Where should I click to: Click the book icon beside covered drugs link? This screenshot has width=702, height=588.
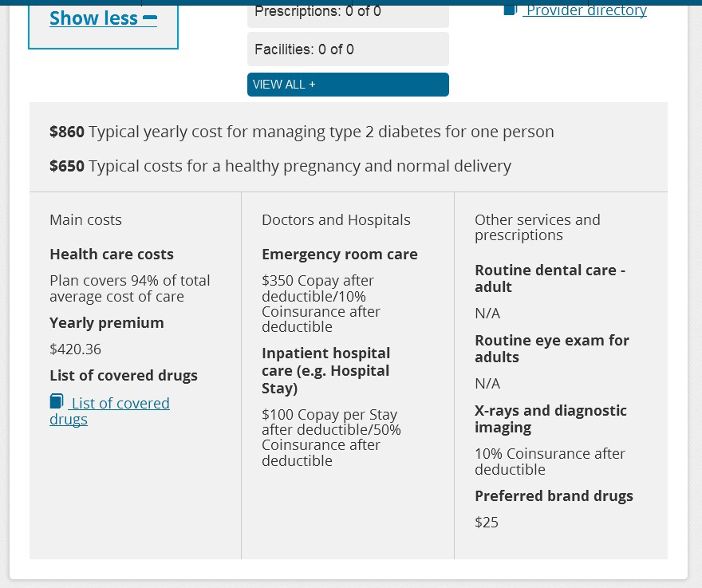coord(57,401)
